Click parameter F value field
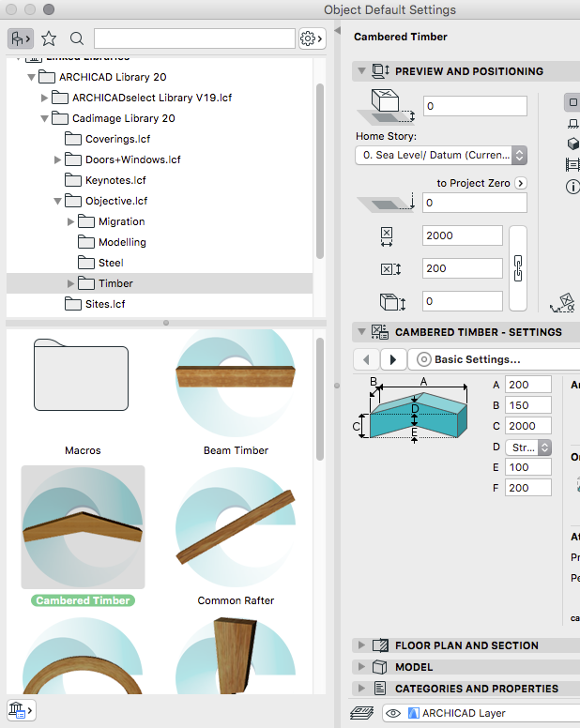580x728 pixels. [528, 488]
